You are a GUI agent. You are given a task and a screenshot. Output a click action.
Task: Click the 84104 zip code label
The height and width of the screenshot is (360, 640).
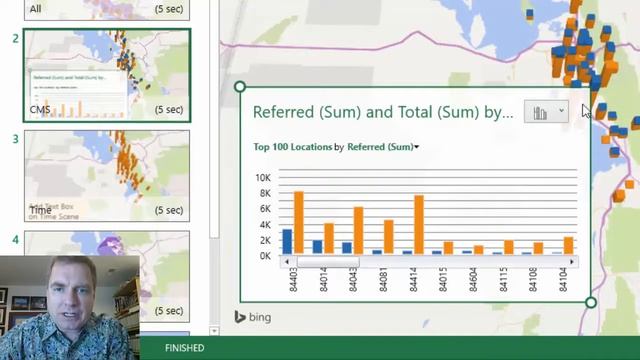coord(563,280)
